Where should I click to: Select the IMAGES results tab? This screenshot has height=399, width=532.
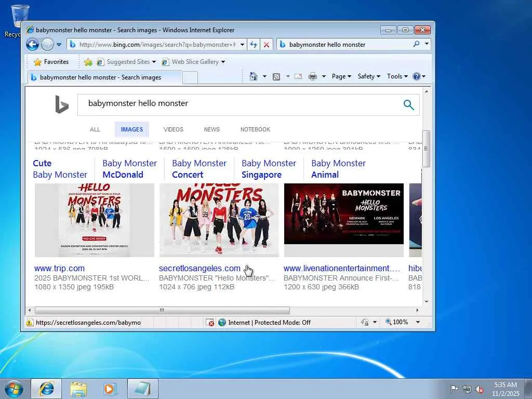point(132,129)
